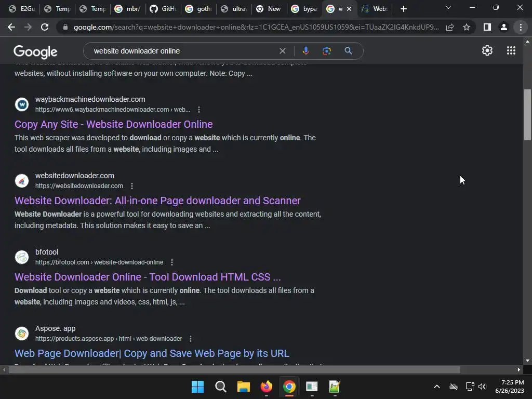
Task: Open the Notepad++ taskbar icon
Action: [x=335, y=387]
